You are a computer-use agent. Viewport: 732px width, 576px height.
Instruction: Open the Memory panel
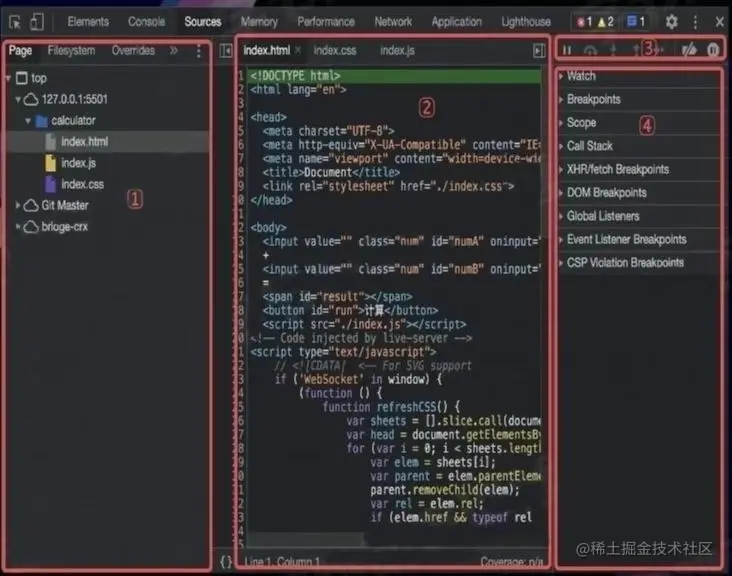[259, 22]
